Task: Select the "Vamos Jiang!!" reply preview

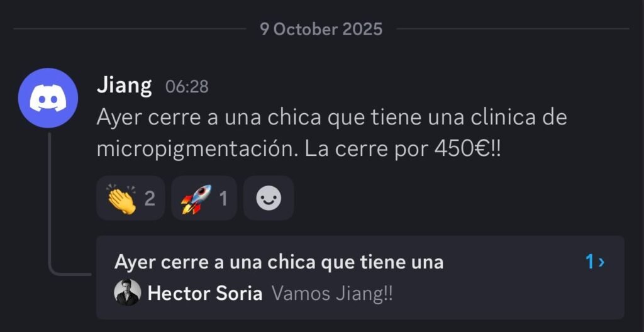Action: pyautogui.click(x=332, y=294)
